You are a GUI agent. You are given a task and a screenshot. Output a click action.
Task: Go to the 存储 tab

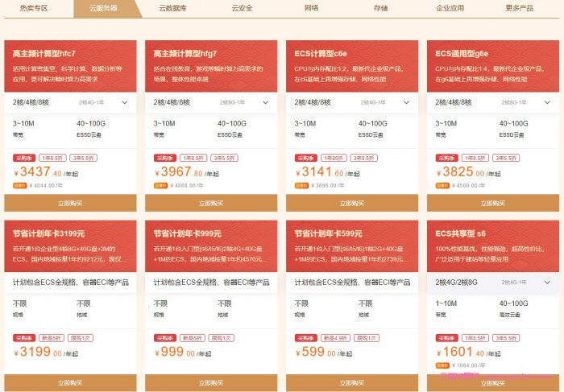point(380,8)
